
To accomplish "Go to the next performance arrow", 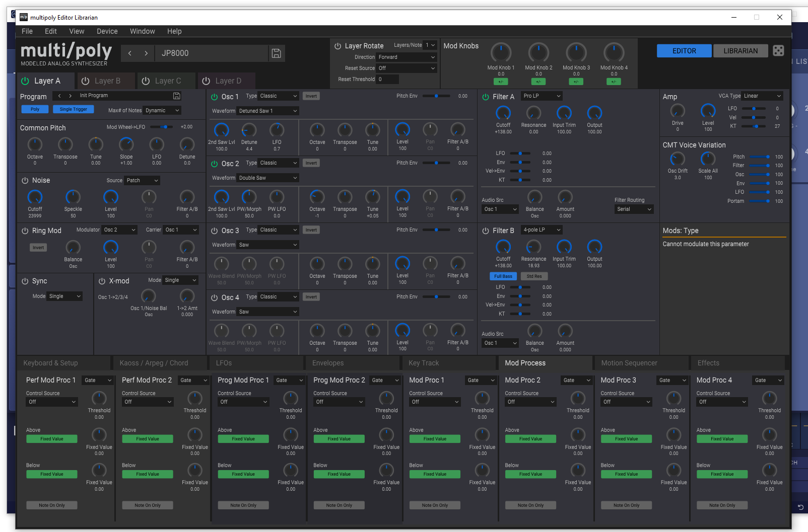I will [x=146, y=53].
